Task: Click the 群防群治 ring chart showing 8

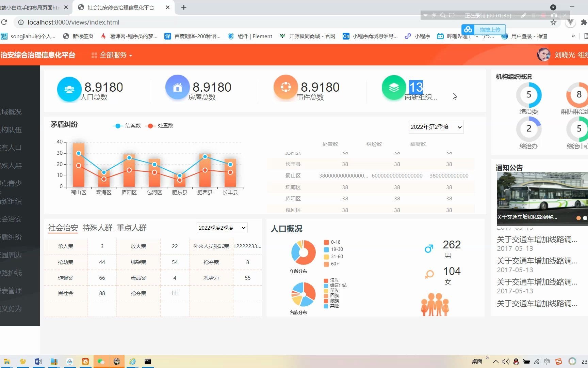Action: pyautogui.click(x=577, y=95)
